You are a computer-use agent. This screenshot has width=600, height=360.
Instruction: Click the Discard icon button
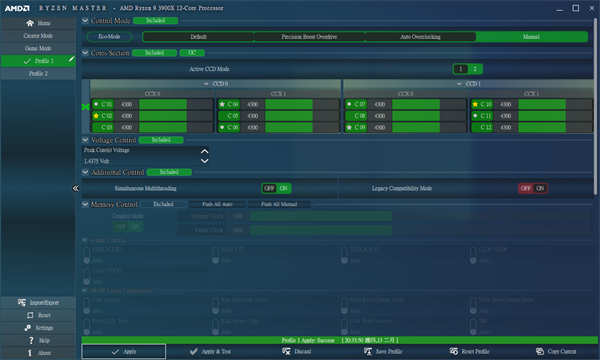coord(286,351)
